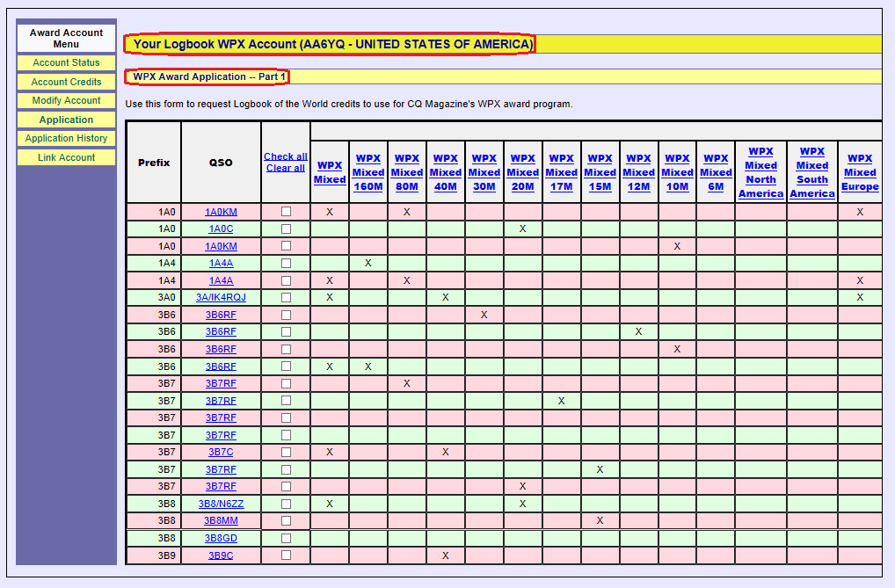Click the WPX Mixed 160M column header
The height and width of the screenshot is (588, 895).
(x=368, y=172)
